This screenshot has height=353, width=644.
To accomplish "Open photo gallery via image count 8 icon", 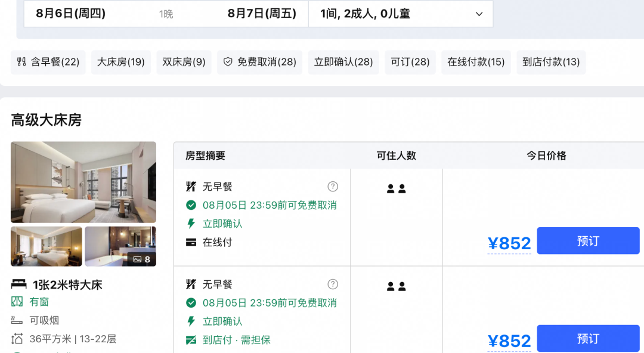I will pos(142,259).
